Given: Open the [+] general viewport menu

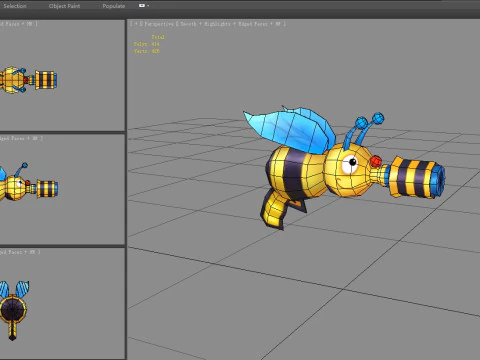Looking at the screenshot, I should [x=135, y=24].
